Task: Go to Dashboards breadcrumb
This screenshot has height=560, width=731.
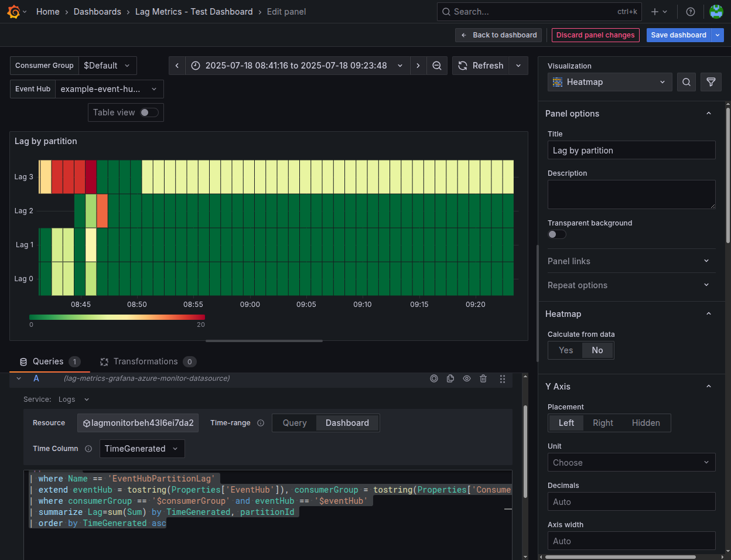Action: [97, 12]
